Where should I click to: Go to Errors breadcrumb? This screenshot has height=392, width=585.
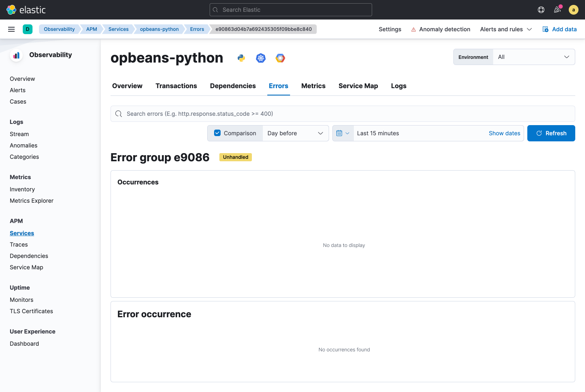pyautogui.click(x=197, y=29)
